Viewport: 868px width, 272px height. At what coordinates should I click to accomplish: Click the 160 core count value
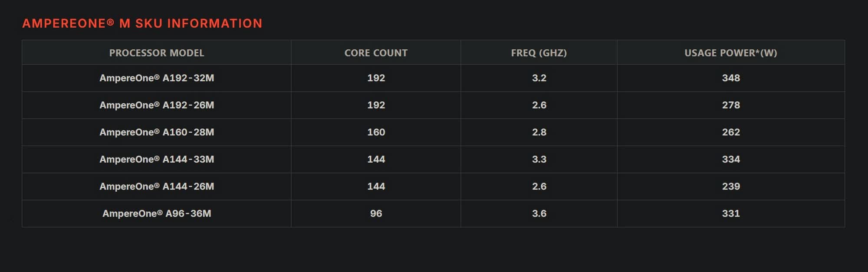376,132
